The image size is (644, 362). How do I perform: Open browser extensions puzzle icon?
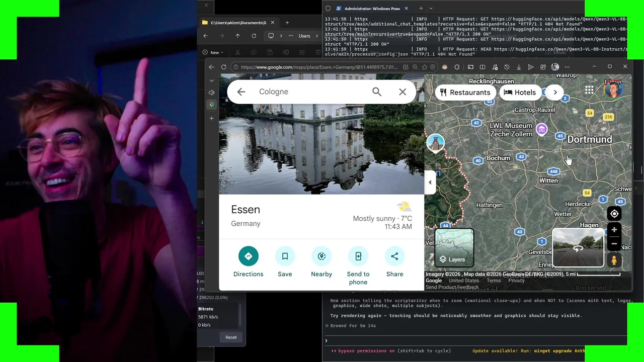tap(457, 67)
